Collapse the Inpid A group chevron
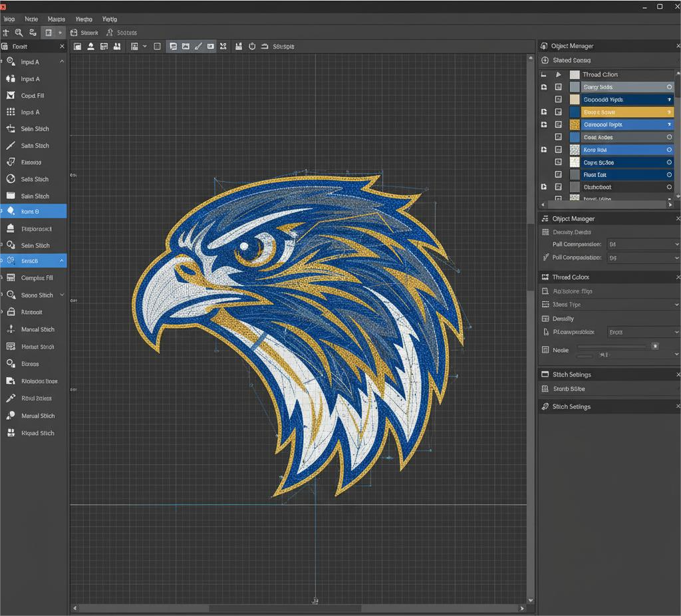This screenshot has height=616, width=681. [62, 62]
